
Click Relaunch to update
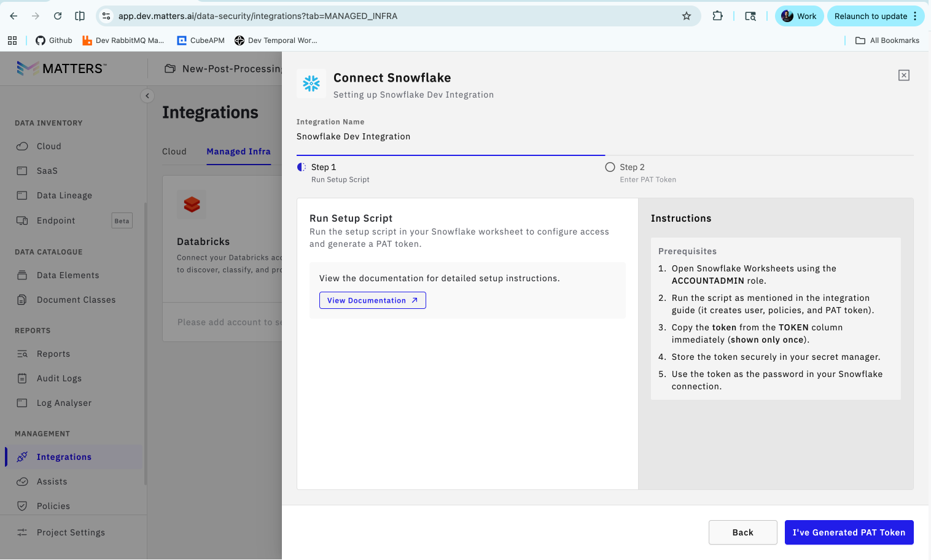click(876, 16)
